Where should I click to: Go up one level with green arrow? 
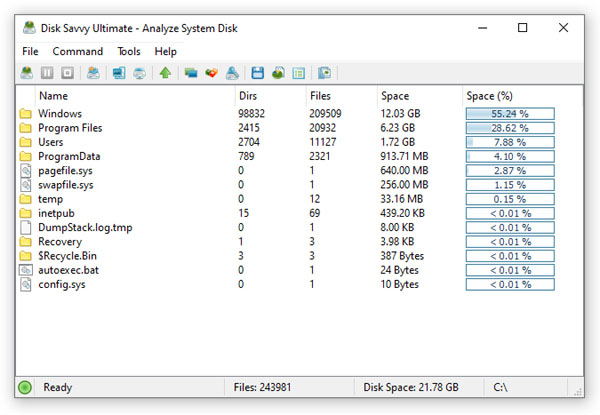tap(165, 73)
